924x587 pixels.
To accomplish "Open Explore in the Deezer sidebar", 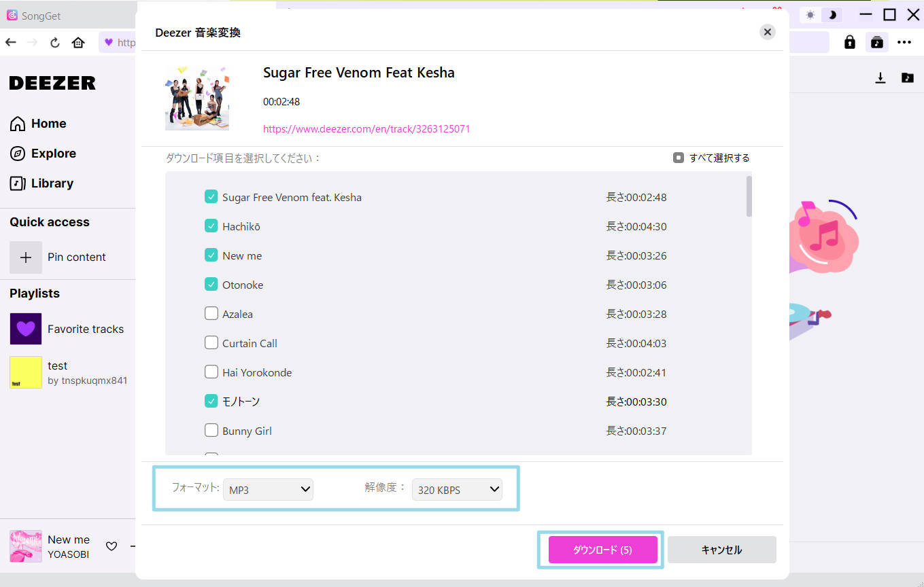I will pyautogui.click(x=43, y=154).
